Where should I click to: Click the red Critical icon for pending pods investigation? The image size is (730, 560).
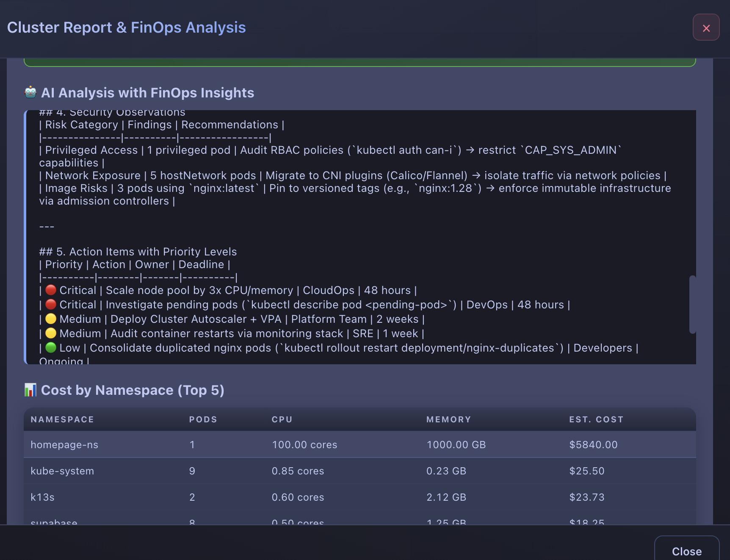click(x=50, y=305)
